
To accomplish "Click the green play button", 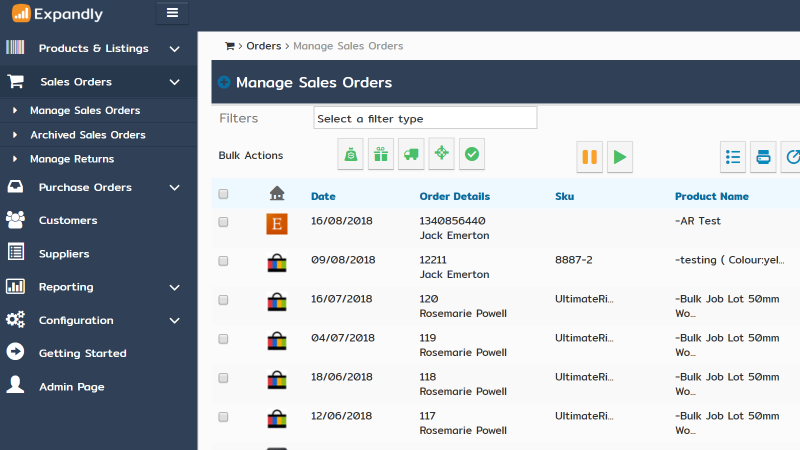I will pos(620,157).
